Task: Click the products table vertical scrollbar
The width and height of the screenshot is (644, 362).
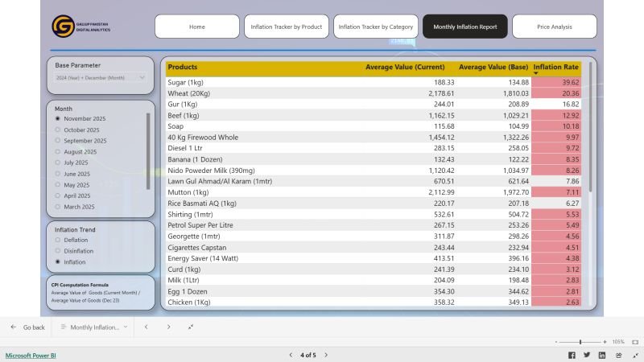Action: [590, 129]
